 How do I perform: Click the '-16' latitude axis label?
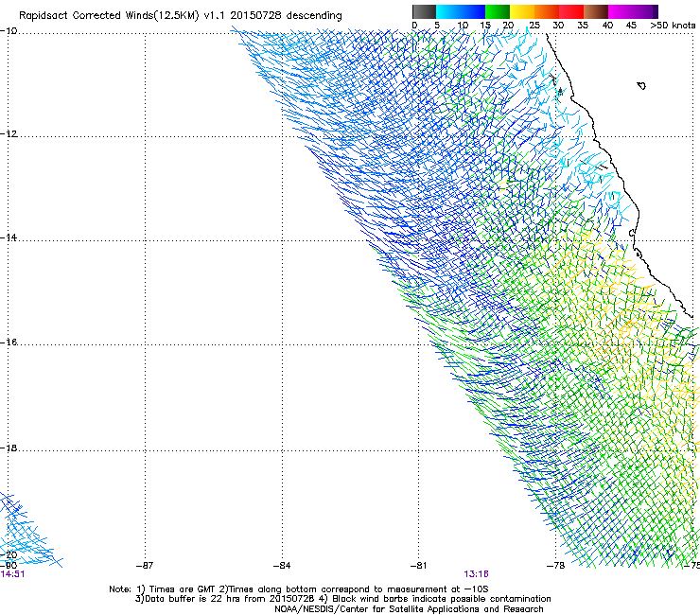tap(9, 343)
